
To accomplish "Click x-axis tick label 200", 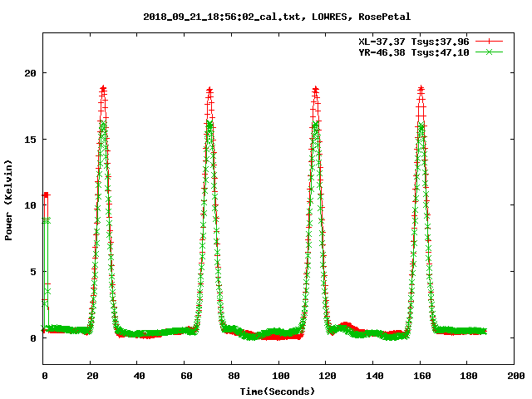I will 516,376.
